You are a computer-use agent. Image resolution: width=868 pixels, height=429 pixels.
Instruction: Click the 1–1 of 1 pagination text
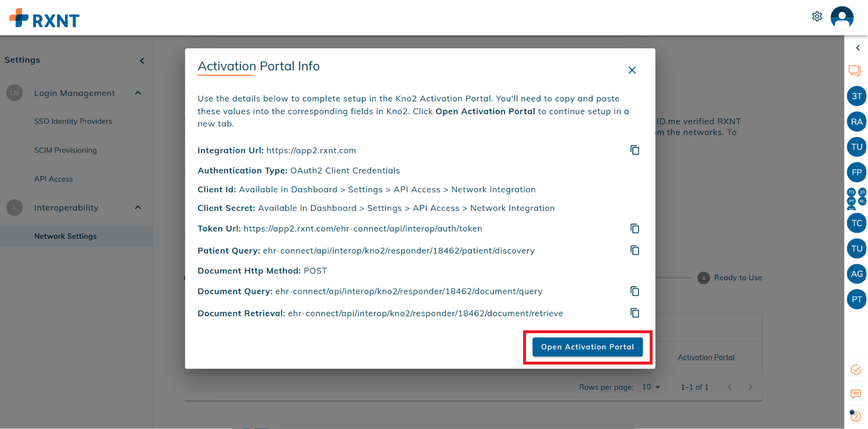pyautogui.click(x=695, y=387)
